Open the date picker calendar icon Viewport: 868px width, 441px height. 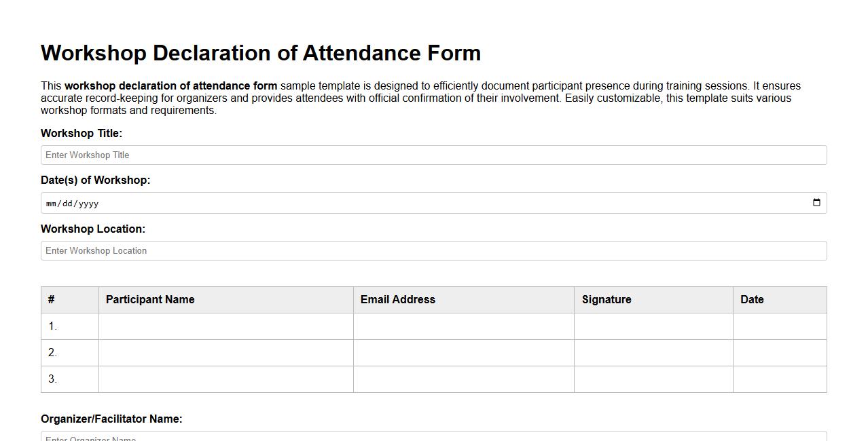point(816,202)
